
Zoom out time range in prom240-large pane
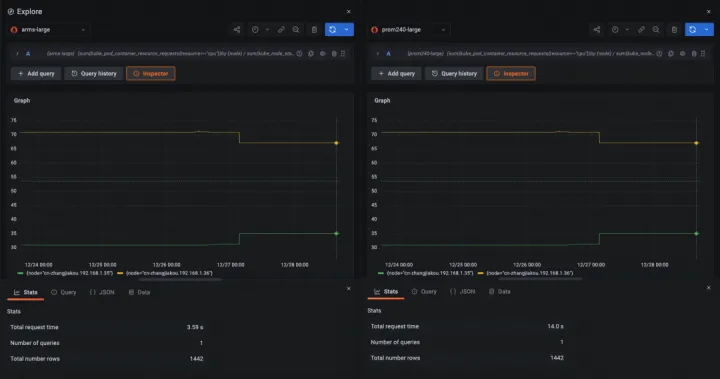[656, 30]
